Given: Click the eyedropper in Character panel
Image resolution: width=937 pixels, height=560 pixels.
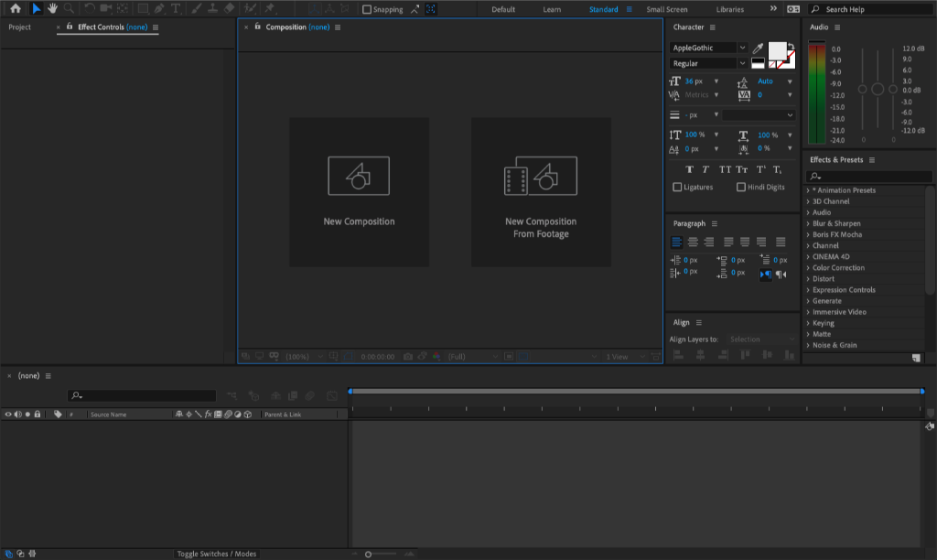Looking at the screenshot, I should 758,48.
